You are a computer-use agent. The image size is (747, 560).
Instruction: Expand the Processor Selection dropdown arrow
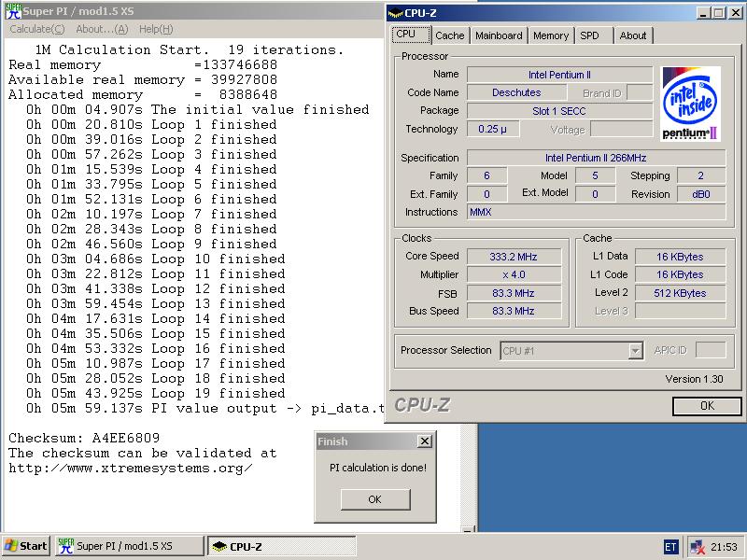tap(635, 351)
